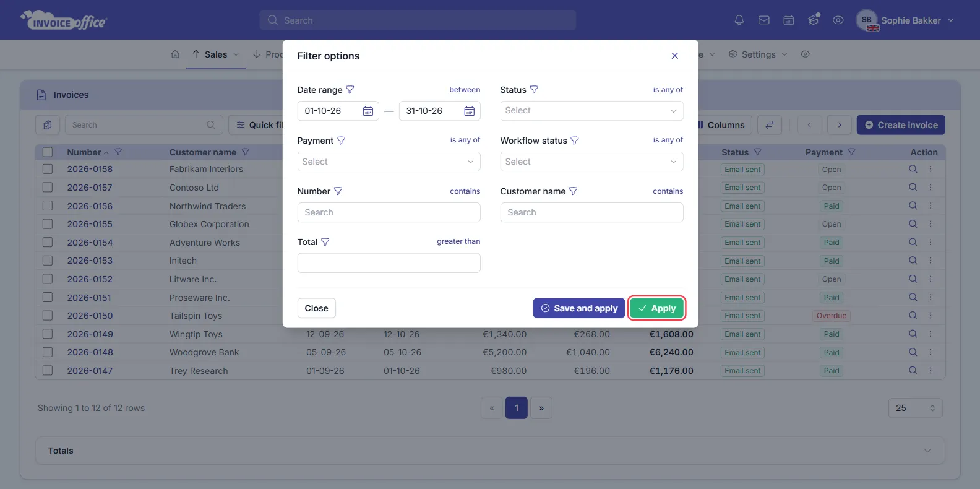Click the Number search field in dialog
Image resolution: width=980 pixels, height=489 pixels.
tap(389, 212)
